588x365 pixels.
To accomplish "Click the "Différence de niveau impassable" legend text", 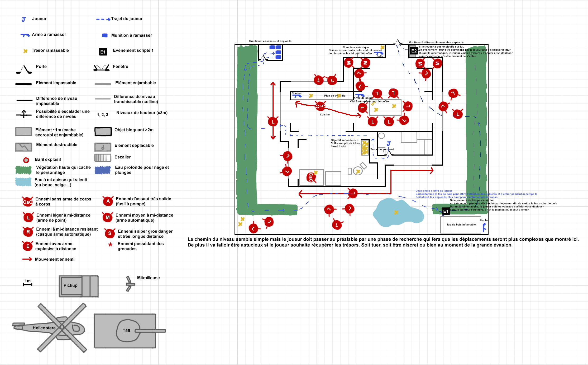I will 57,101.
